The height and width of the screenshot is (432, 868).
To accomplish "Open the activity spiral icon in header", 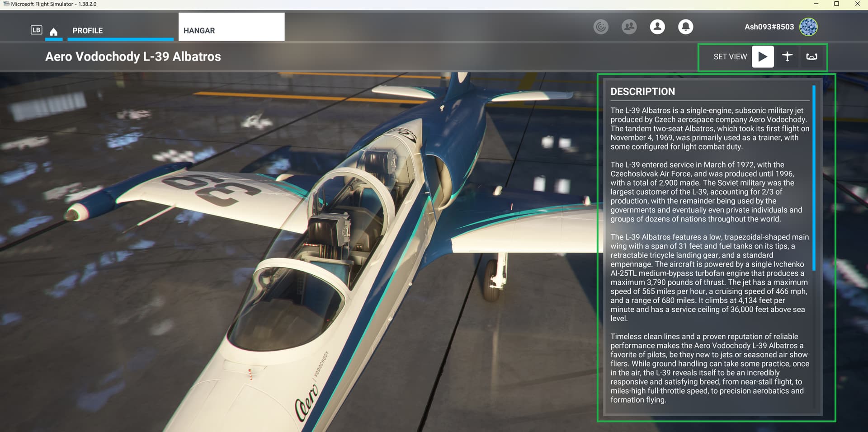I will (601, 27).
